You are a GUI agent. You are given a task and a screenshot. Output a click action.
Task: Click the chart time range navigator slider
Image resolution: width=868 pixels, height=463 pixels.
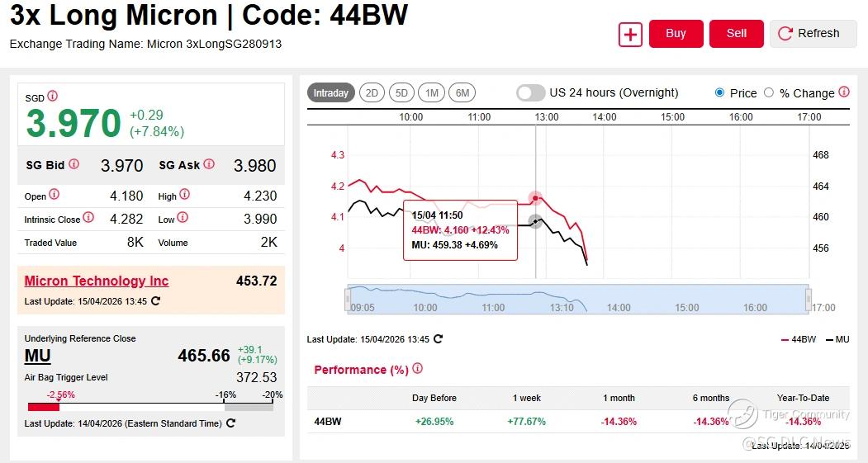[x=576, y=298]
